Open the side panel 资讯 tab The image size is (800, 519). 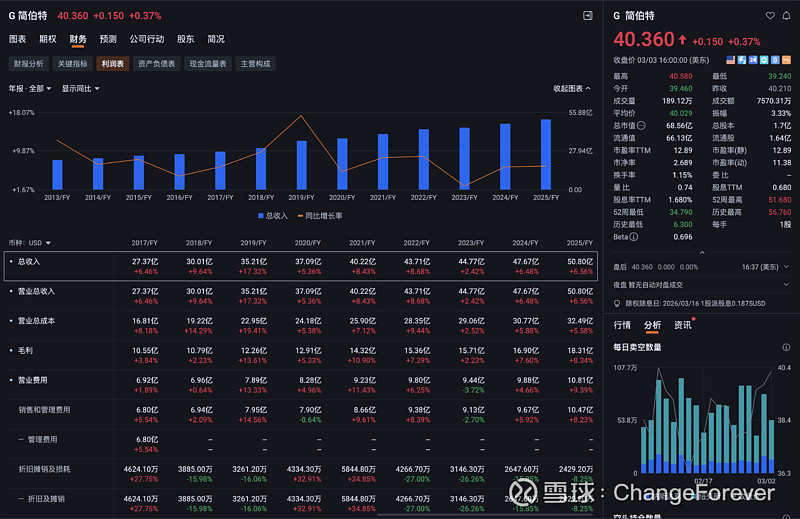point(683,326)
